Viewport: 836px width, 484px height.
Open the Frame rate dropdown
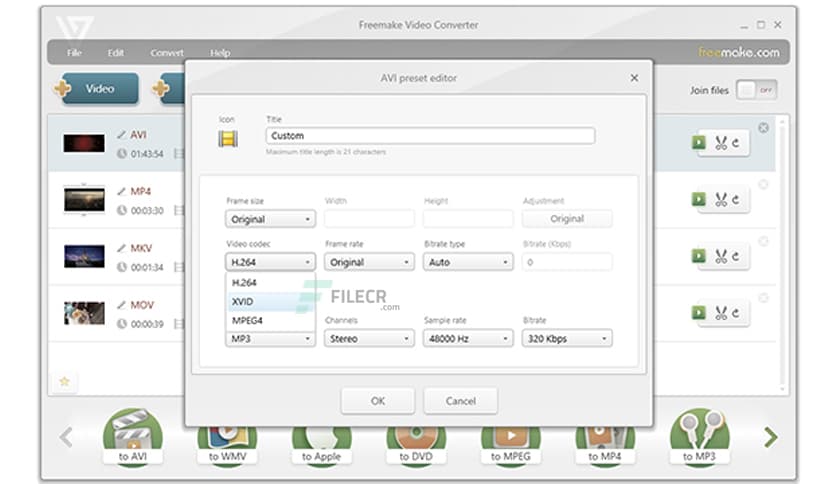[x=369, y=262]
